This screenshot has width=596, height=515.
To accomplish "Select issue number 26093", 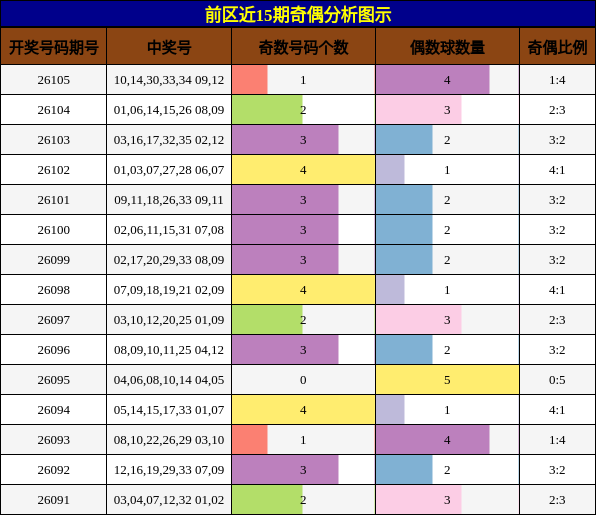I will 54,440.
